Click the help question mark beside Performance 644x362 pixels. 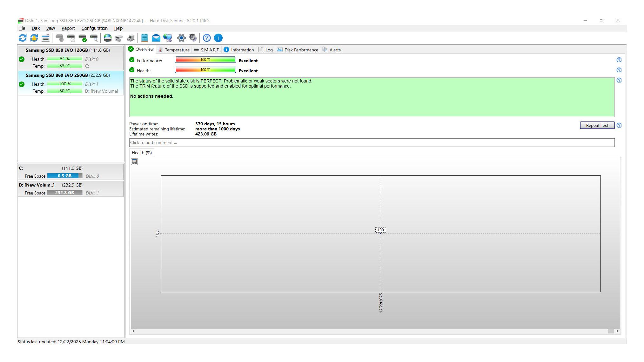coord(619,60)
